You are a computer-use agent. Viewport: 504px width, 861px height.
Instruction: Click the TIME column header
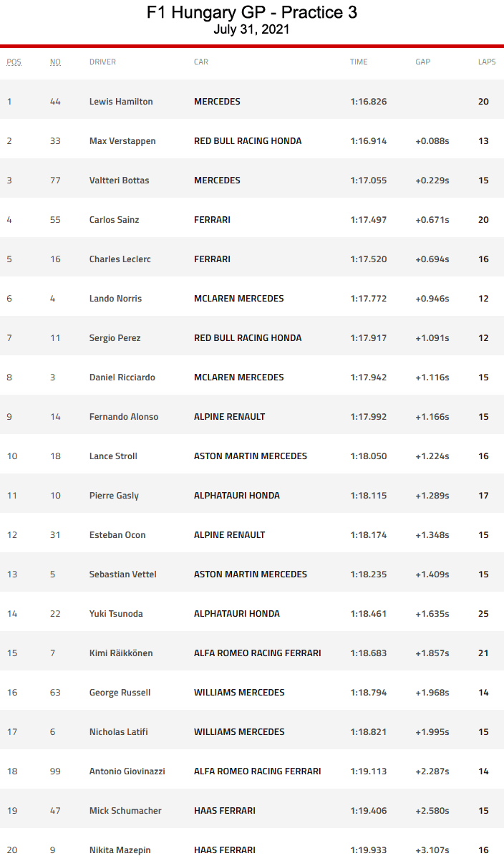click(359, 62)
